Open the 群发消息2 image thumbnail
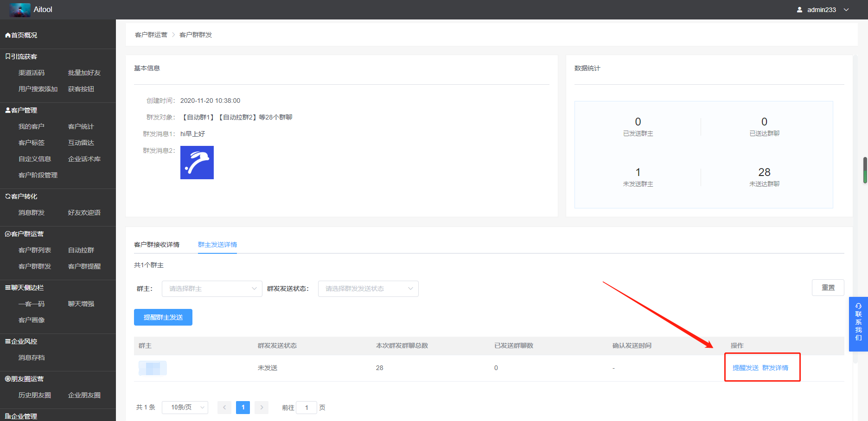The width and height of the screenshot is (868, 421). click(197, 163)
